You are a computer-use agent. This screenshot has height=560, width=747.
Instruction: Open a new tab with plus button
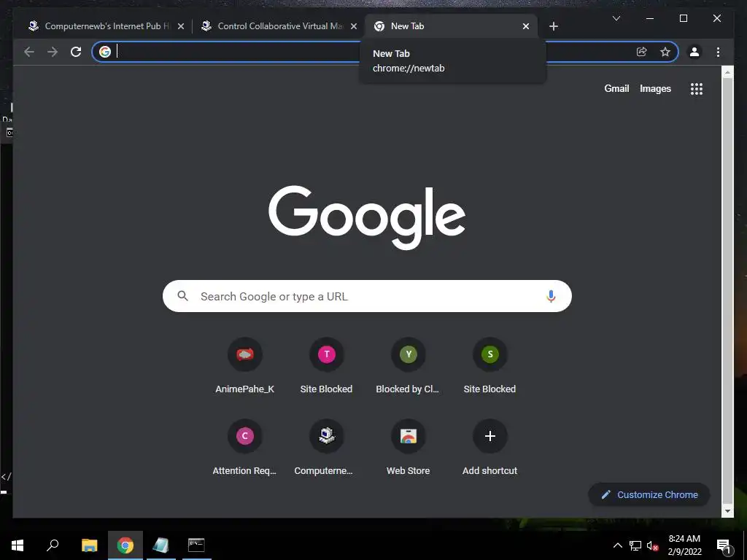point(553,26)
